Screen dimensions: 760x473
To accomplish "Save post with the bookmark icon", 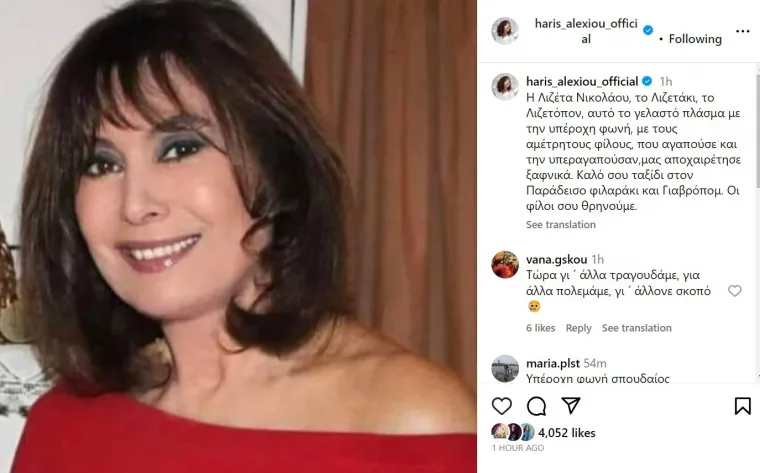I will pos(742,406).
